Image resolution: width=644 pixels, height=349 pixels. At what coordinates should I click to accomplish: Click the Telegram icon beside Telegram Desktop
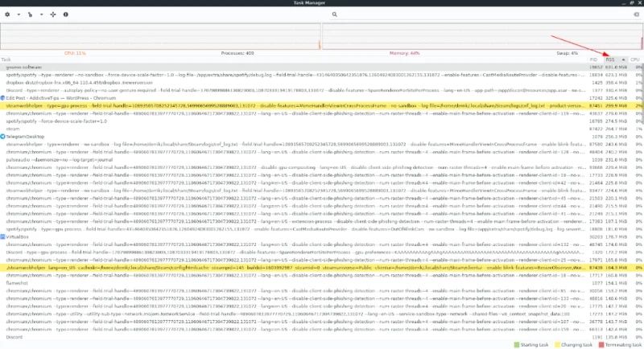[x=2, y=137]
